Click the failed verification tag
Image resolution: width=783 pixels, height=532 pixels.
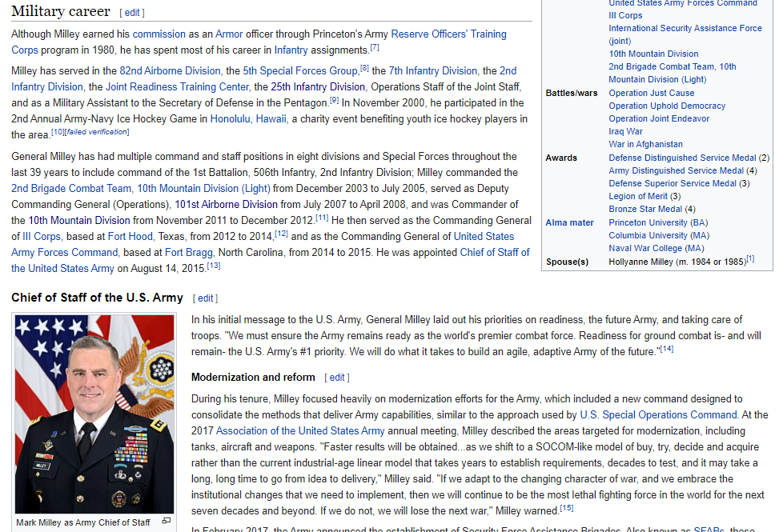[97, 132]
